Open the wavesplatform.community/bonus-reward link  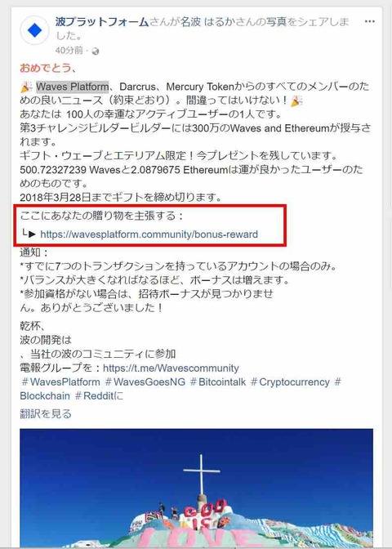(x=149, y=234)
